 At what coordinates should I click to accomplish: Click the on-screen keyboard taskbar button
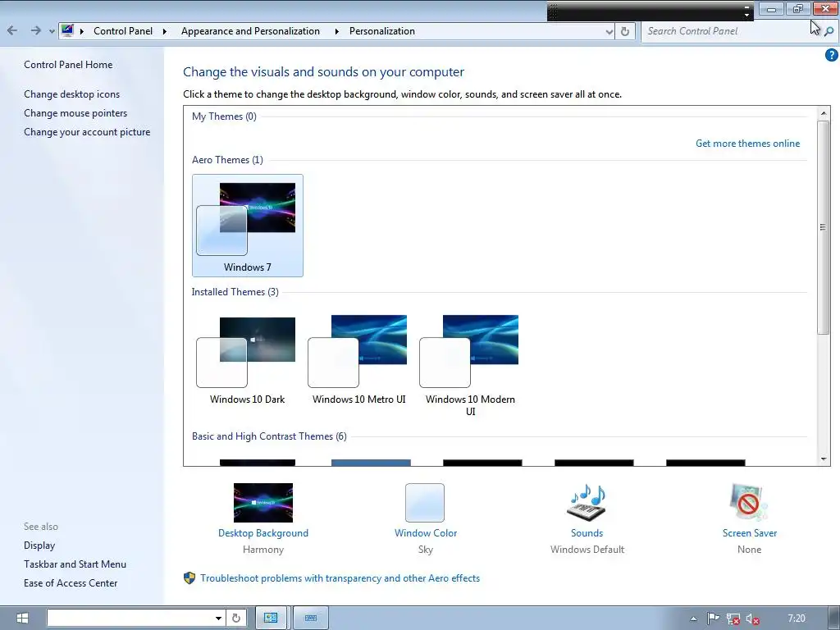[x=311, y=619]
